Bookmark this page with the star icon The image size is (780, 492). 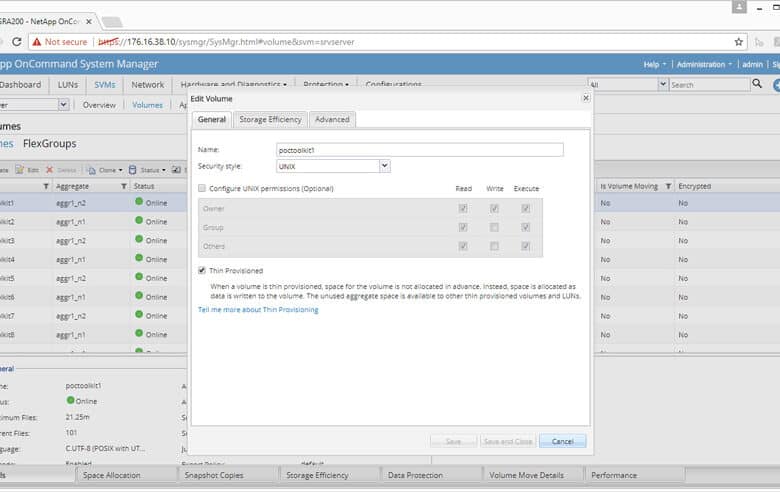739,42
